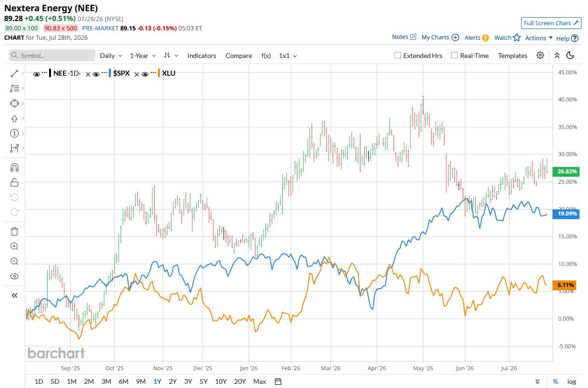The height and width of the screenshot is (388, 588).
Task: Open the 1x1 layout dropdown
Action: pyautogui.click(x=287, y=56)
